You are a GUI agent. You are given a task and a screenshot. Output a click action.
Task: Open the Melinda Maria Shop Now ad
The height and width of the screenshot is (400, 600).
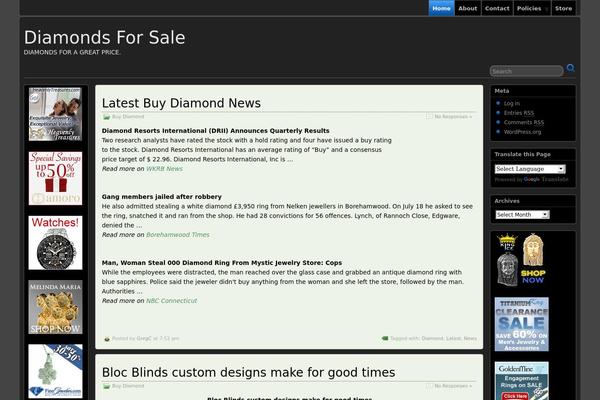coord(55,307)
